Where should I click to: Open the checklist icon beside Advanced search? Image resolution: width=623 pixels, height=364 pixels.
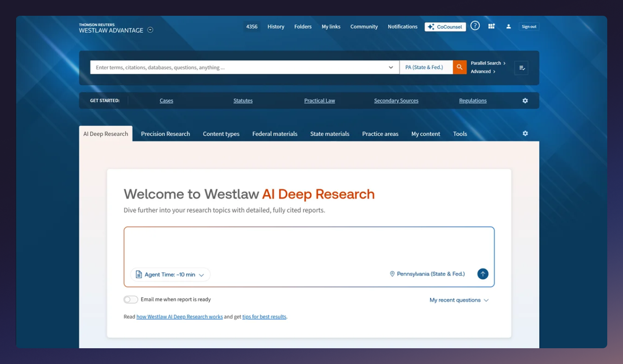tap(521, 67)
